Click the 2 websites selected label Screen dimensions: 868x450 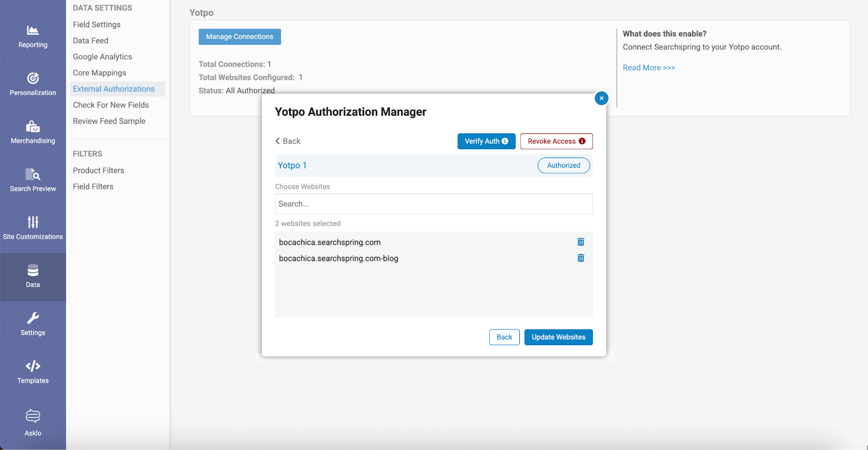click(308, 224)
